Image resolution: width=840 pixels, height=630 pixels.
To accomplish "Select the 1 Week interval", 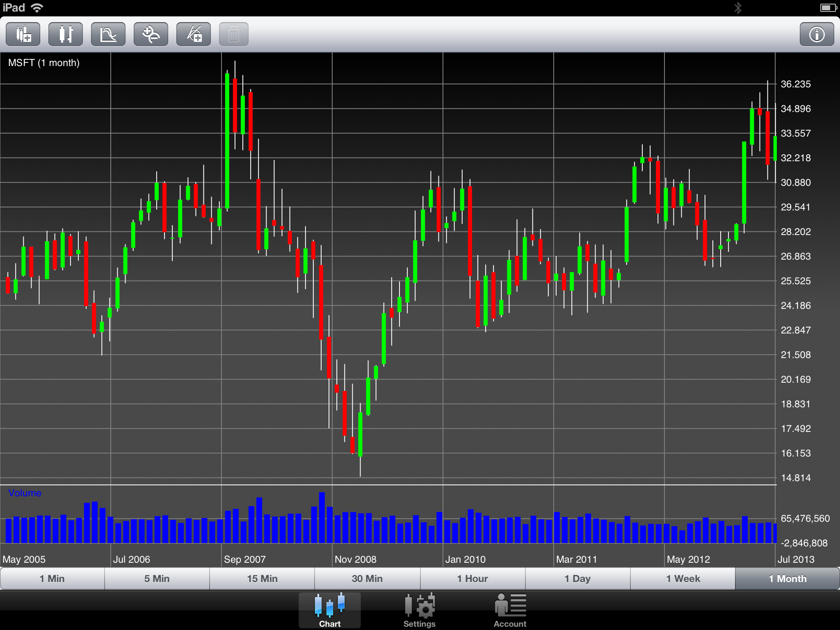I will [x=682, y=578].
